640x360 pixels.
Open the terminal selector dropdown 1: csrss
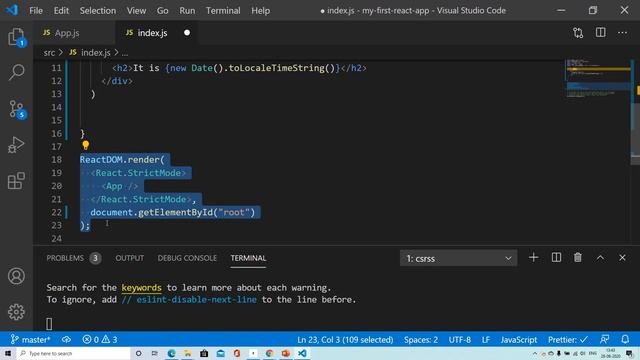(458, 258)
